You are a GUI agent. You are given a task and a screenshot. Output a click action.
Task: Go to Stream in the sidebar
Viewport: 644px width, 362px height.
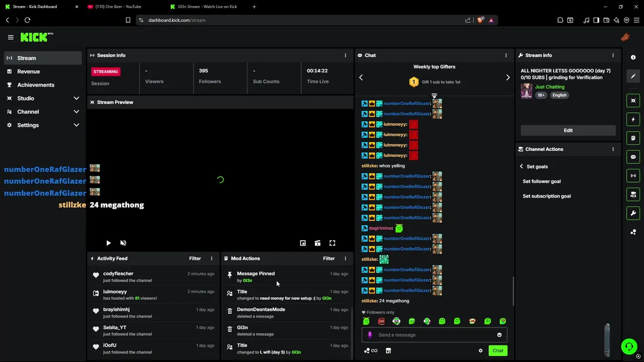43,58
